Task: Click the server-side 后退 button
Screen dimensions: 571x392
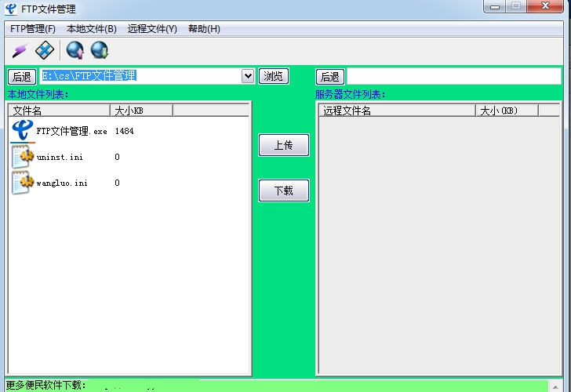Action: click(x=330, y=77)
